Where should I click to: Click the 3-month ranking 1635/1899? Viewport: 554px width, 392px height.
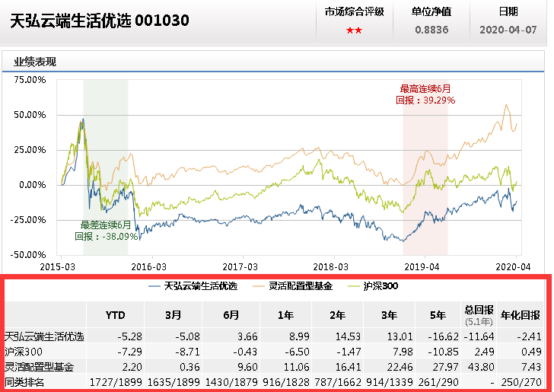pyautogui.click(x=174, y=382)
